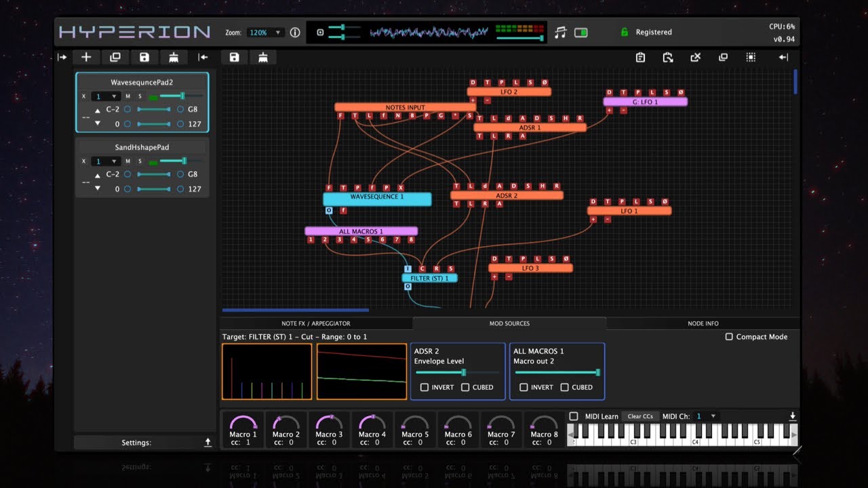The image size is (868, 488).
Task: Click the download arrow icon above the keyboard
Action: [793, 416]
